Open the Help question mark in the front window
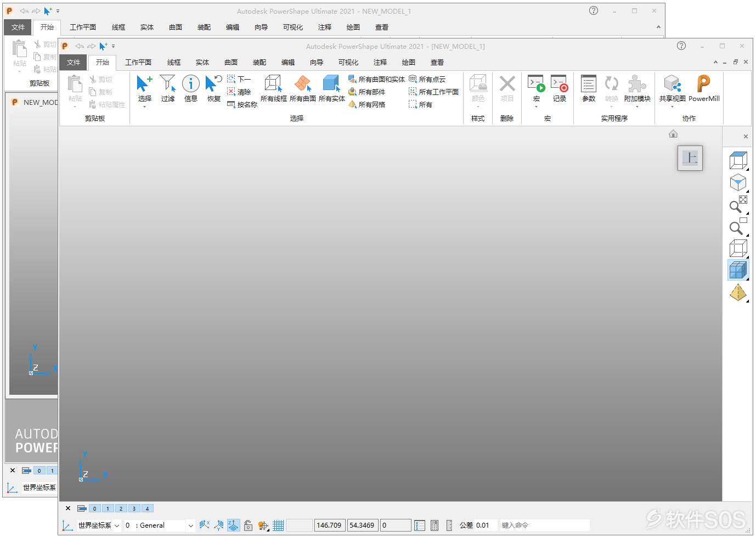Image resolution: width=756 pixels, height=537 pixels. [x=681, y=46]
